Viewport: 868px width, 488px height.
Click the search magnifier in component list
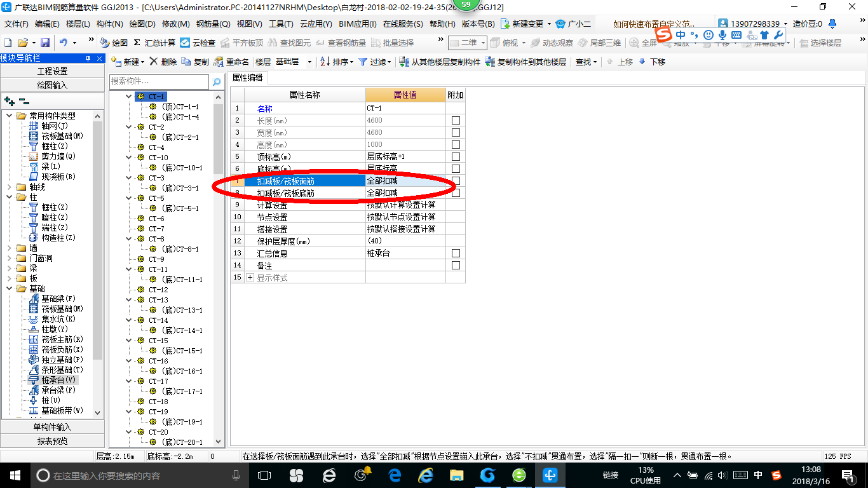(217, 81)
